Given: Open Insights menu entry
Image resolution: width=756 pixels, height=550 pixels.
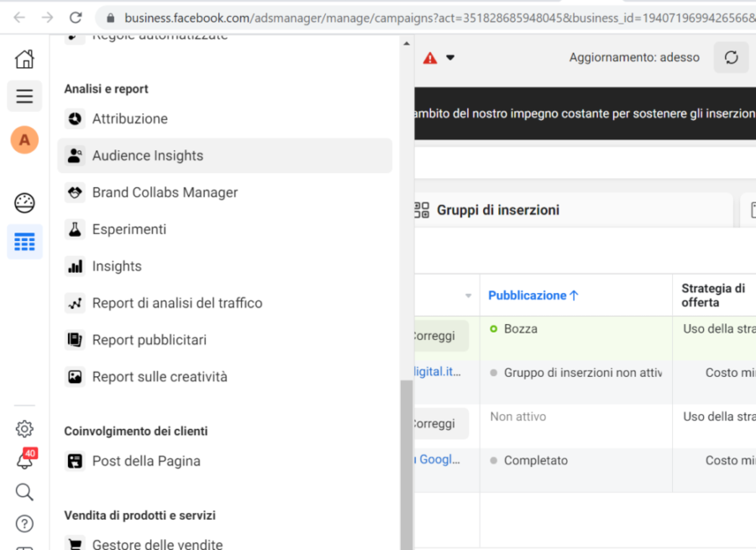Looking at the screenshot, I should 224,266.
